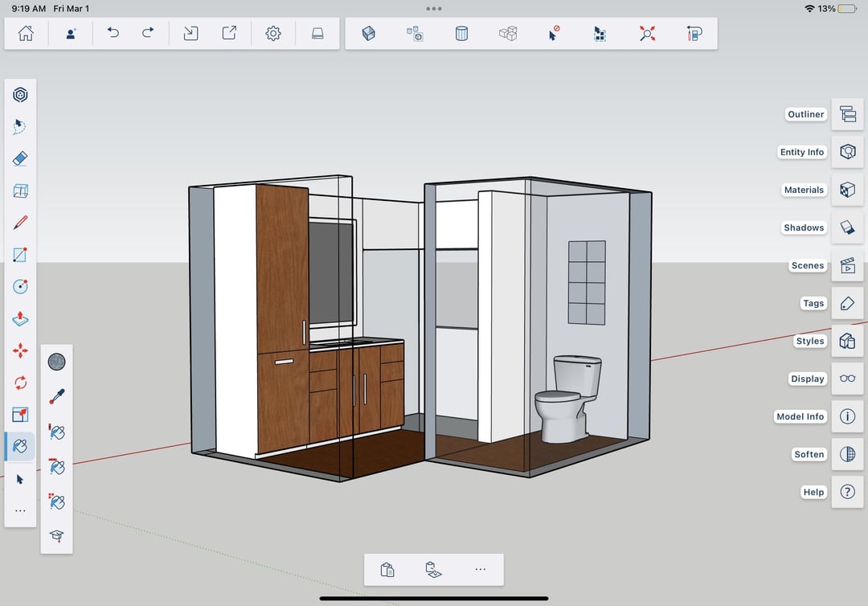Expand more options in bottom bar
Screen dimensions: 868x606
coord(481,569)
